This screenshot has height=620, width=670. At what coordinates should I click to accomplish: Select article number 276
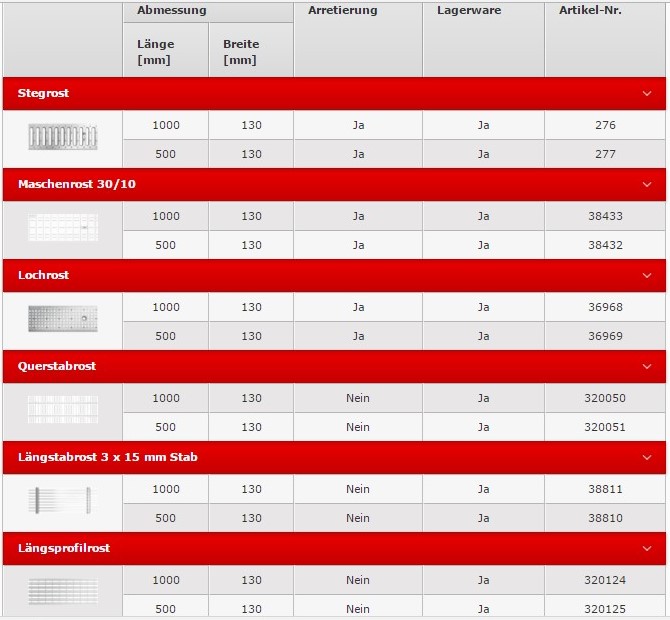point(605,125)
